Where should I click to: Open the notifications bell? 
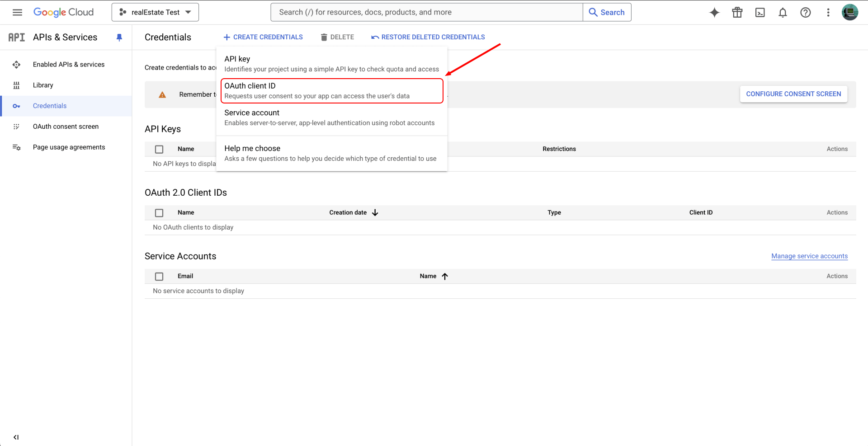click(x=783, y=12)
